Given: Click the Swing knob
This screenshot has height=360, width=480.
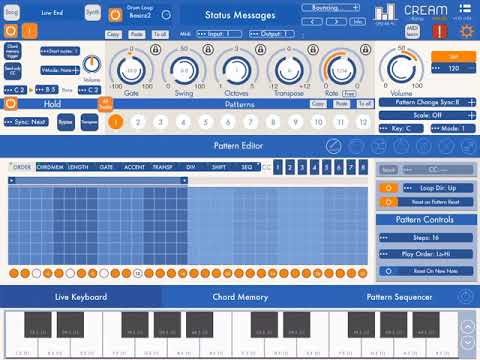Looking at the screenshot, I should [184, 70].
